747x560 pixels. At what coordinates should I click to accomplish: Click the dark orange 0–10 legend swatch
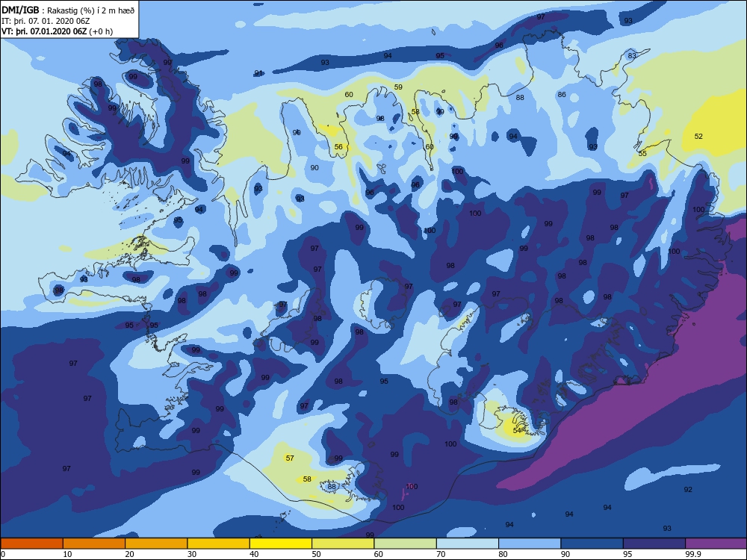point(31,544)
